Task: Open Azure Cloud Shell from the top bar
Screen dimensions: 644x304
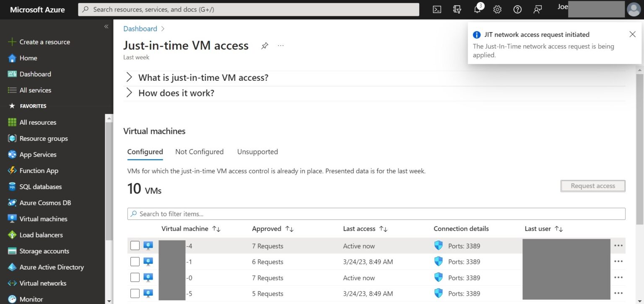Action: (x=437, y=9)
